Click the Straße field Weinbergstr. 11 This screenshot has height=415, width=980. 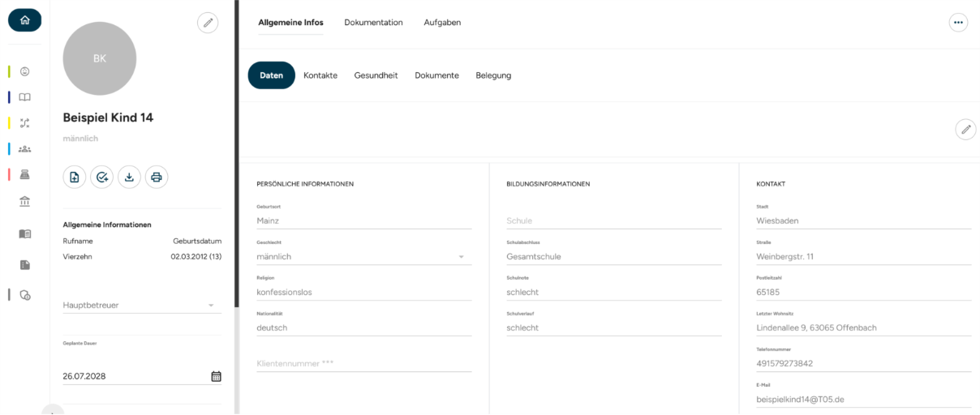(863, 256)
